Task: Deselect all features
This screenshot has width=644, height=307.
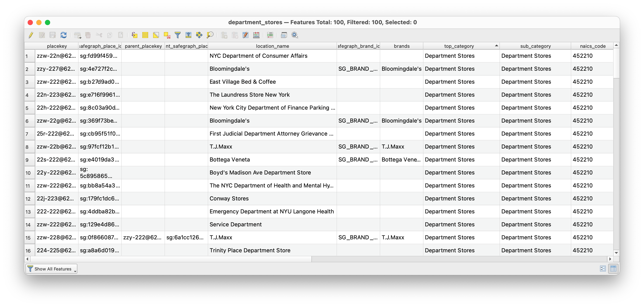Action: (x=167, y=35)
